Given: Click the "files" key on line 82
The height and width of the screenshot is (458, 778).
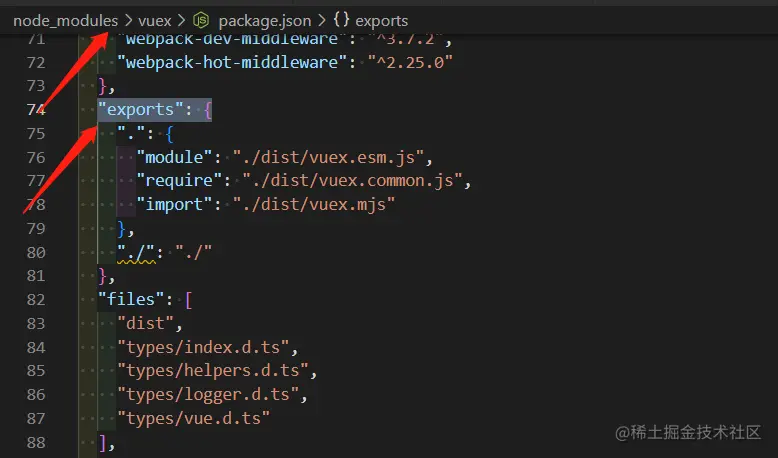Looking at the screenshot, I should 131,299.
